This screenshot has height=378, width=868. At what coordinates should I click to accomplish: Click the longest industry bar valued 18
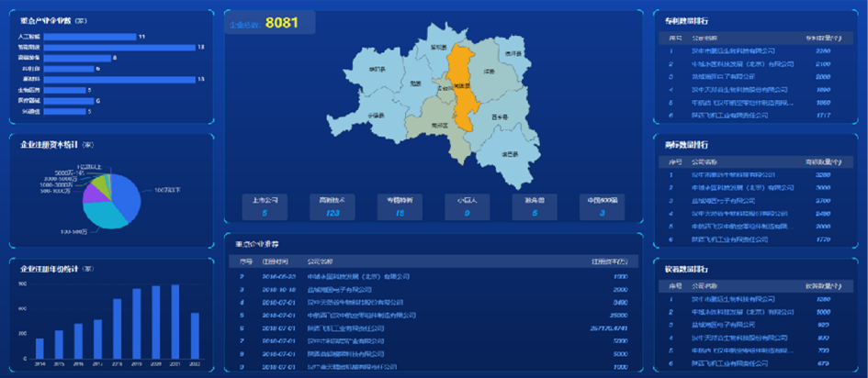[x=118, y=47]
